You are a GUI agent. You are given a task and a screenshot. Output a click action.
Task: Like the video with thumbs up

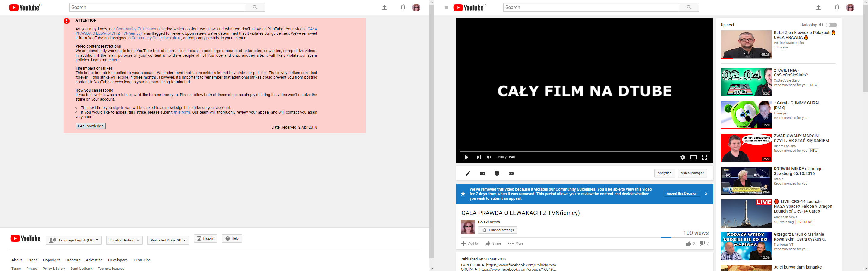pos(688,244)
